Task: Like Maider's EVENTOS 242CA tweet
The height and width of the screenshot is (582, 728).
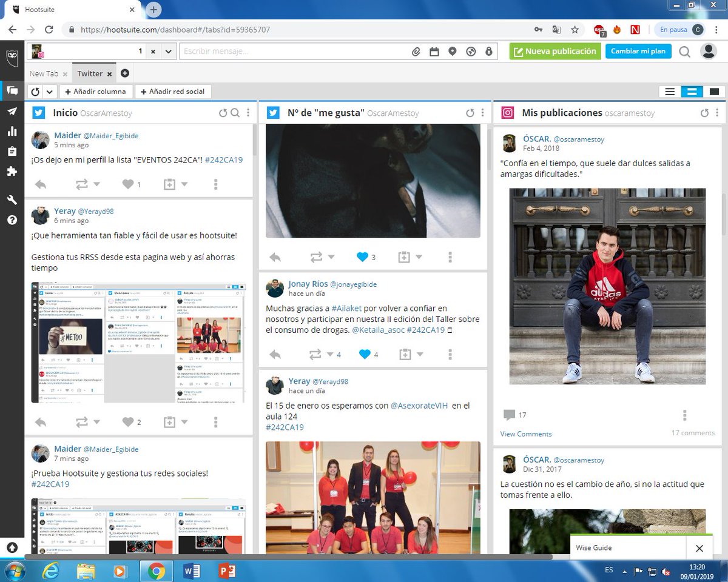Action: click(x=128, y=184)
